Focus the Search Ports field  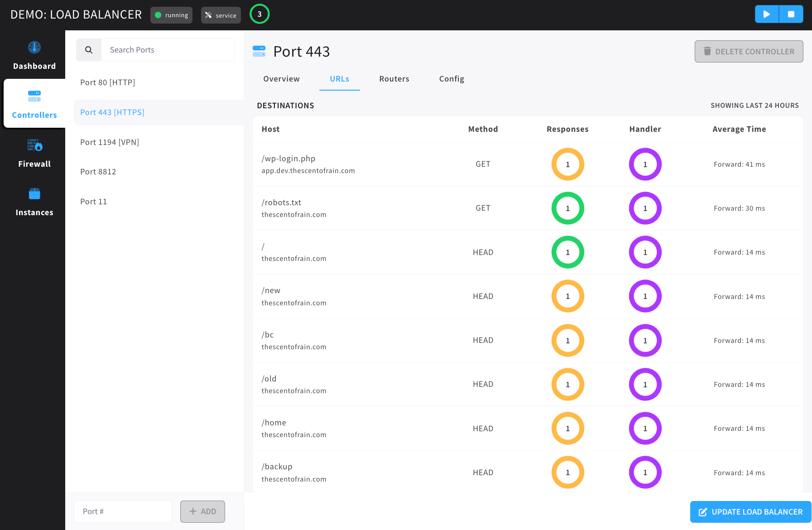168,50
